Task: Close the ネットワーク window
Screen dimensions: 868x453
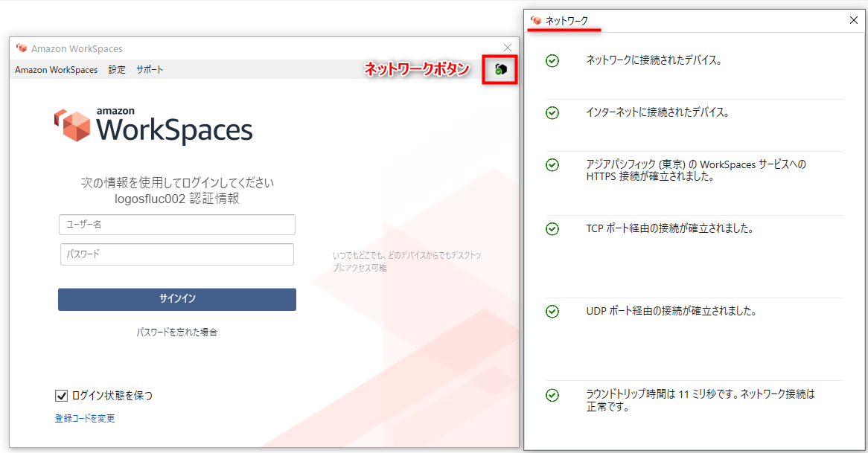Action: pos(854,20)
